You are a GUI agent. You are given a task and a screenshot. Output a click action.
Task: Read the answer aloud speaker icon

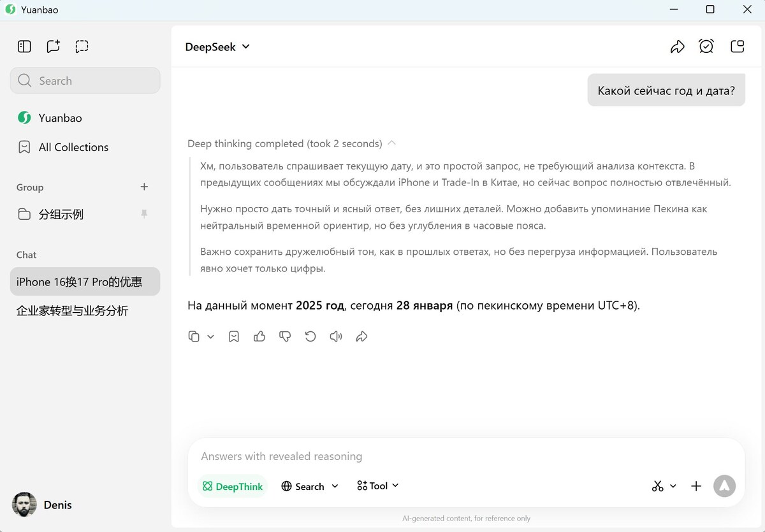pos(336,336)
